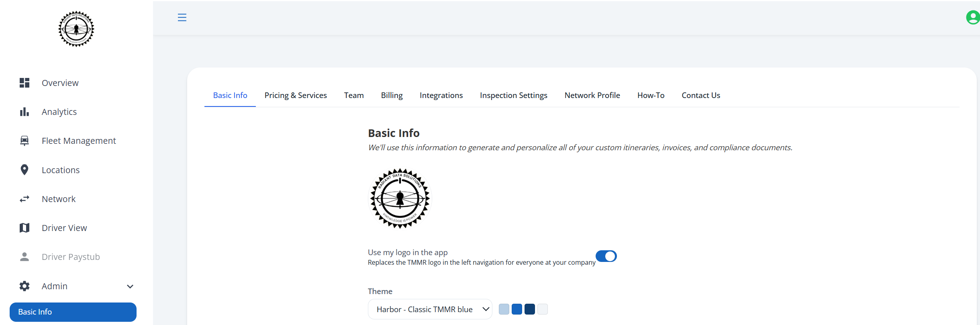
Task: Open the Contact Us tab
Action: 701,96
